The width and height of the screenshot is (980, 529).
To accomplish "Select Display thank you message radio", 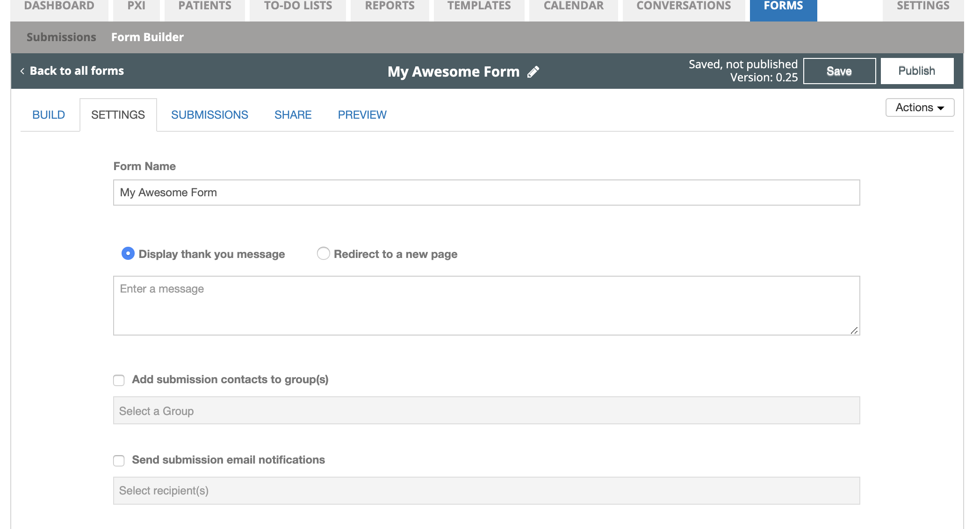I will click(128, 253).
